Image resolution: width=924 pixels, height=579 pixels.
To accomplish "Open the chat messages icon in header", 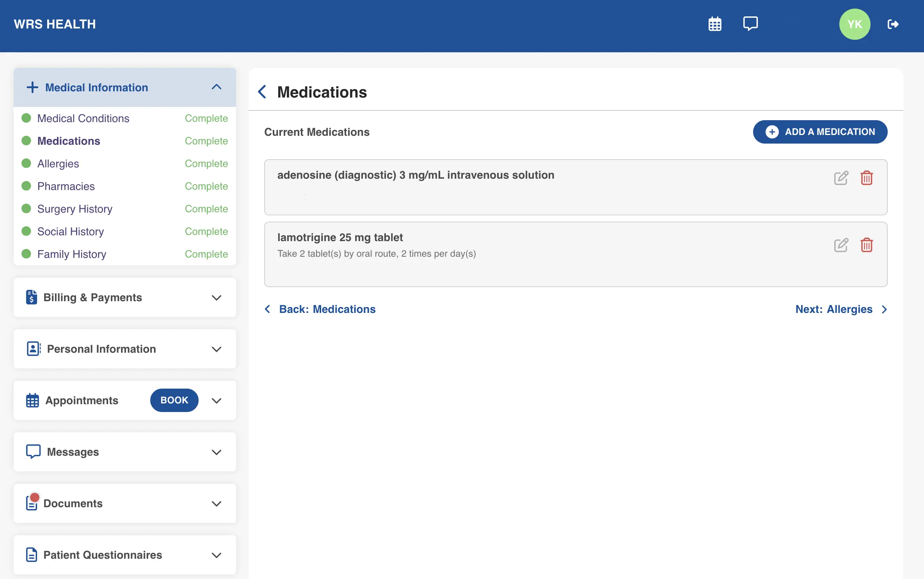I will [750, 24].
